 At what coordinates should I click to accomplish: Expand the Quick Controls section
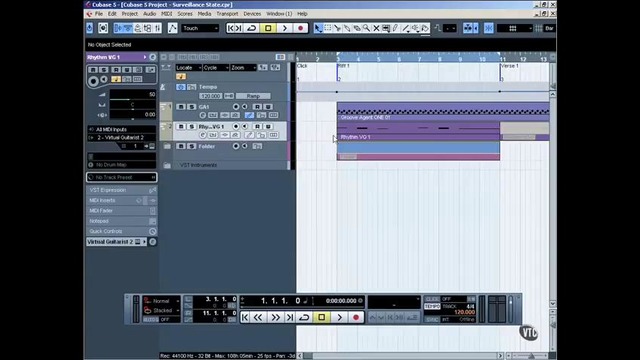tap(122, 231)
